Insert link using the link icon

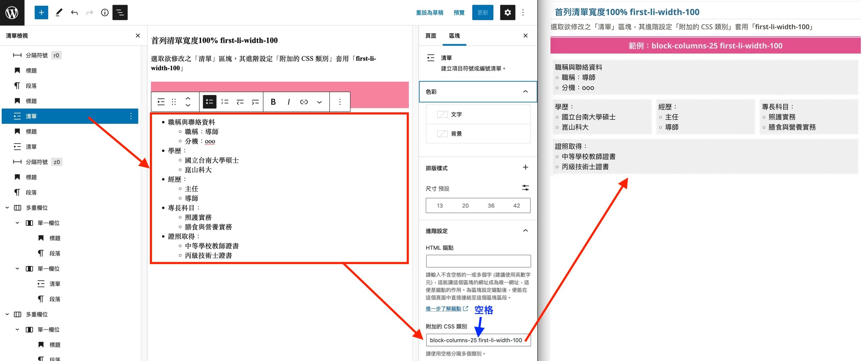coord(304,102)
